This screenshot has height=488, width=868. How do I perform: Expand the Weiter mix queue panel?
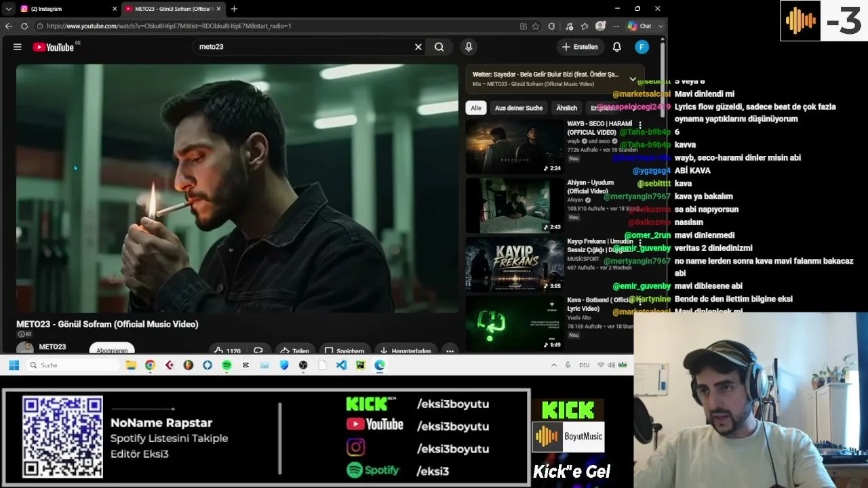(x=633, y=79)
